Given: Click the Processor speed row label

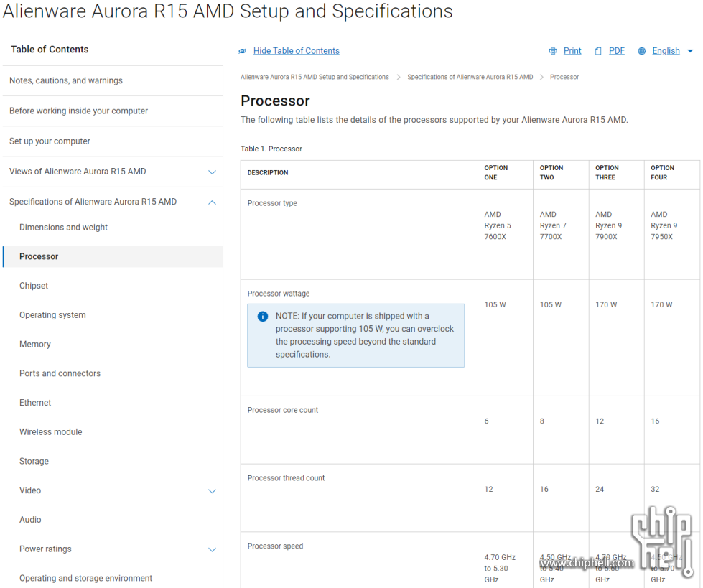Looking at the screenshot, I should point(275,546).
